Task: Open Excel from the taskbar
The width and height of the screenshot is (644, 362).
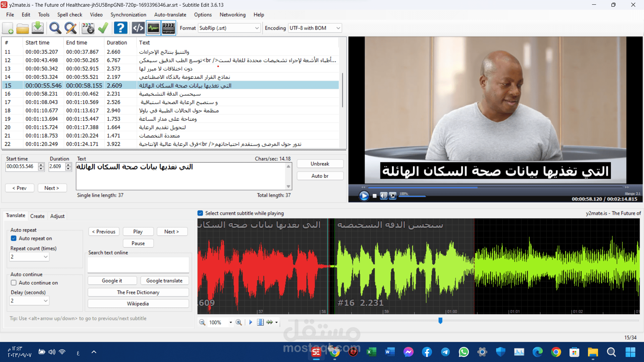Action: coord(371,352)
